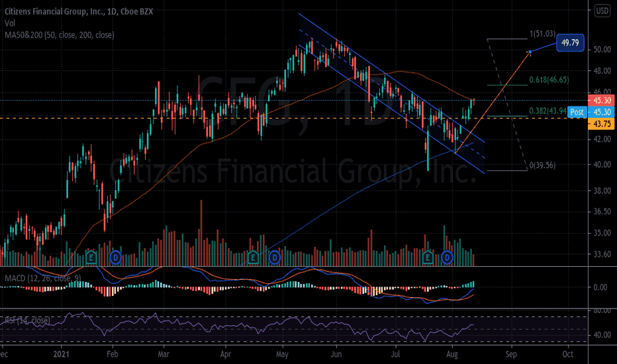617x364 pixels.
Task: Click the 35.00 price axis label
Action: pos(602,233)
